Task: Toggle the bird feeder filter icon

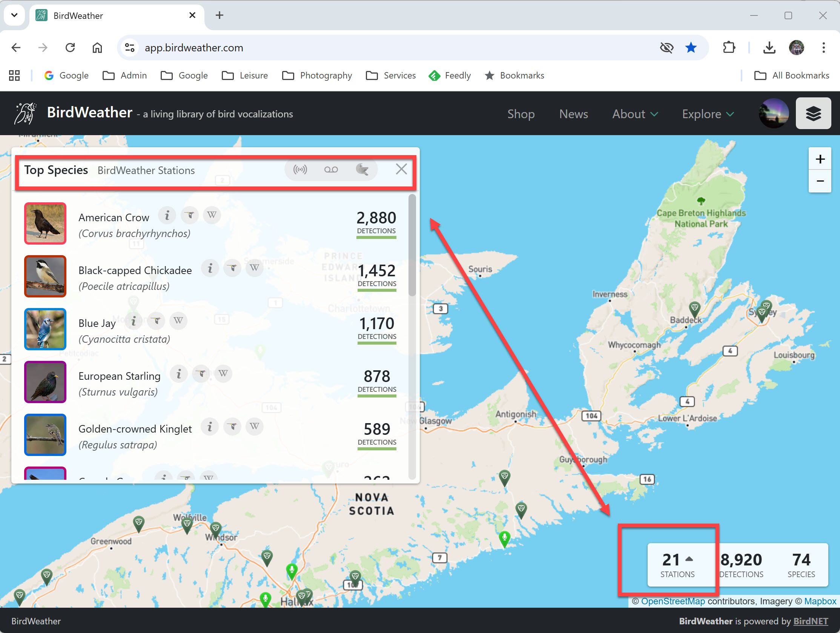Action: [362, 169]
